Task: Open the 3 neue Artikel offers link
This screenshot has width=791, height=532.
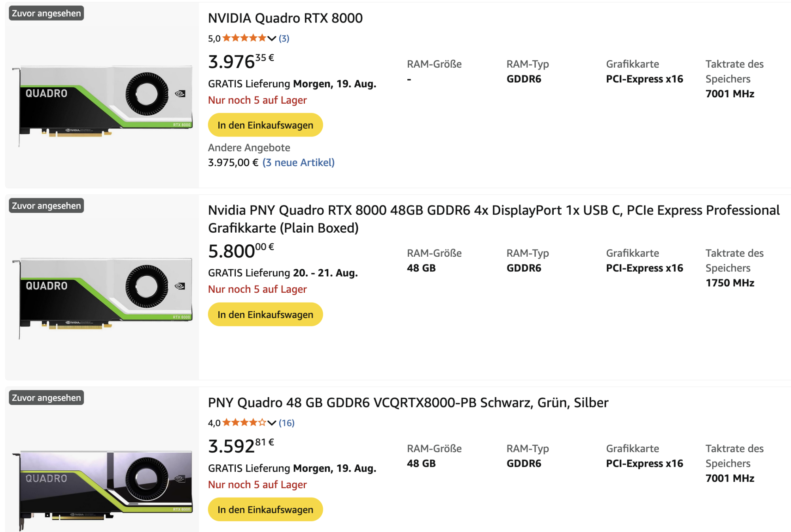Action: tap(299, 163)
